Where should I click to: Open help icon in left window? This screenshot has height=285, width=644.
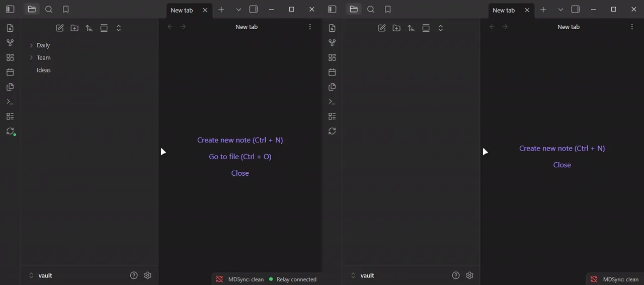tap(134, 275)
